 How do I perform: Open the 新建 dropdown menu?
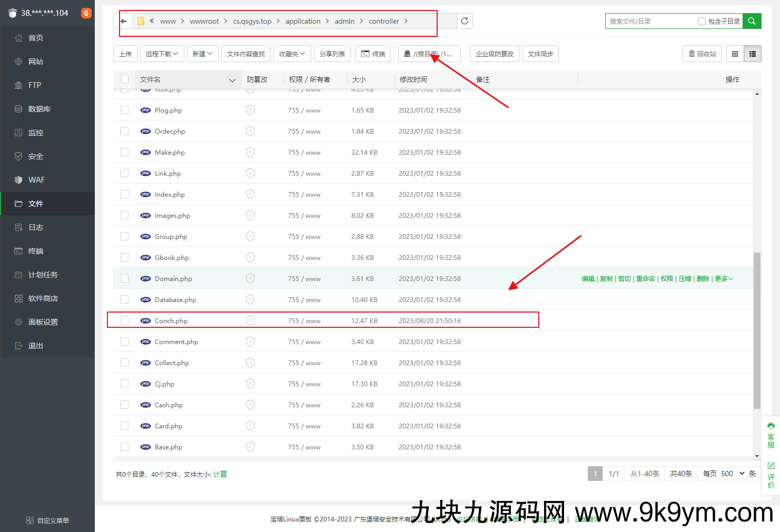click(202, 54)
